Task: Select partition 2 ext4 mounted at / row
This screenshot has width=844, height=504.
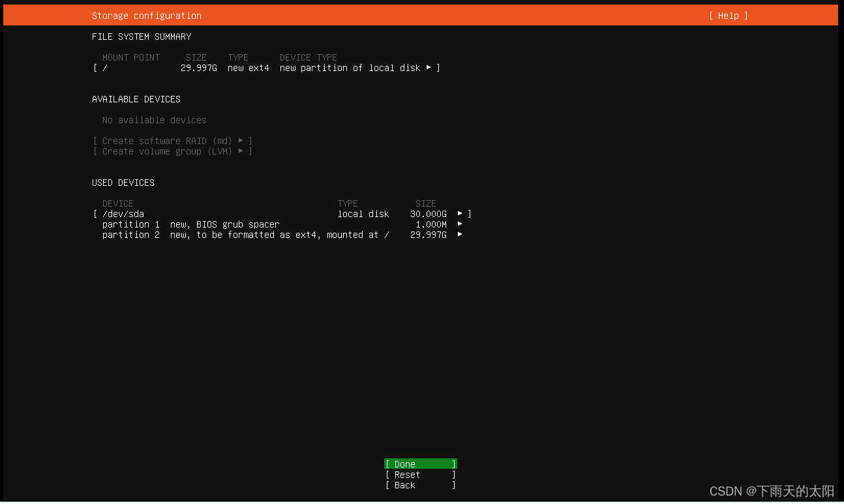Action: pyautogui.click(x=282, y=235)
